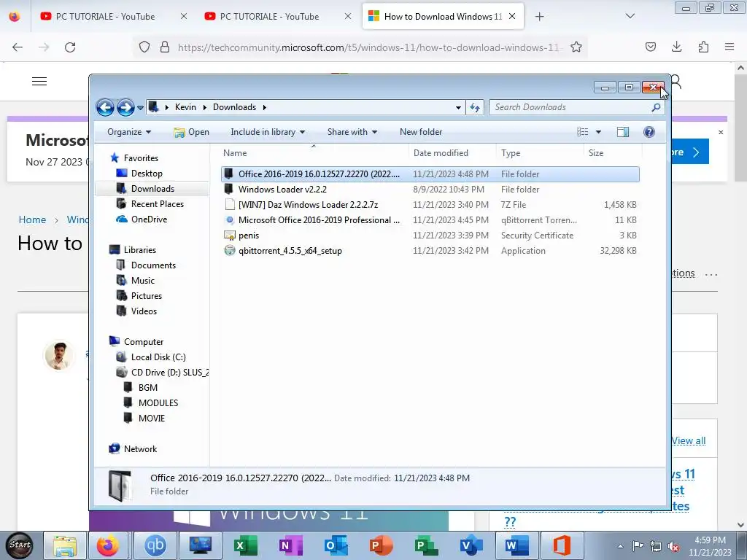Click the Open toolbar button
Screen dimensions: 747x560
click(x=192, y=132)
